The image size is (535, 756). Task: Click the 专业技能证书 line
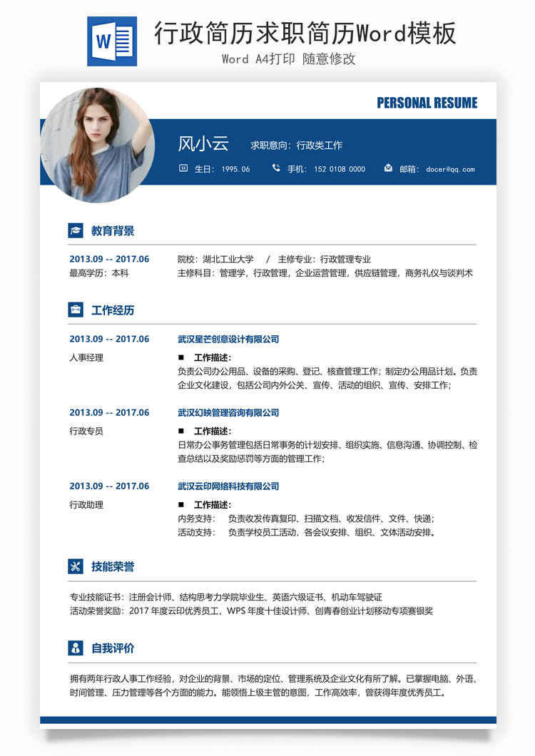(226, 598)
